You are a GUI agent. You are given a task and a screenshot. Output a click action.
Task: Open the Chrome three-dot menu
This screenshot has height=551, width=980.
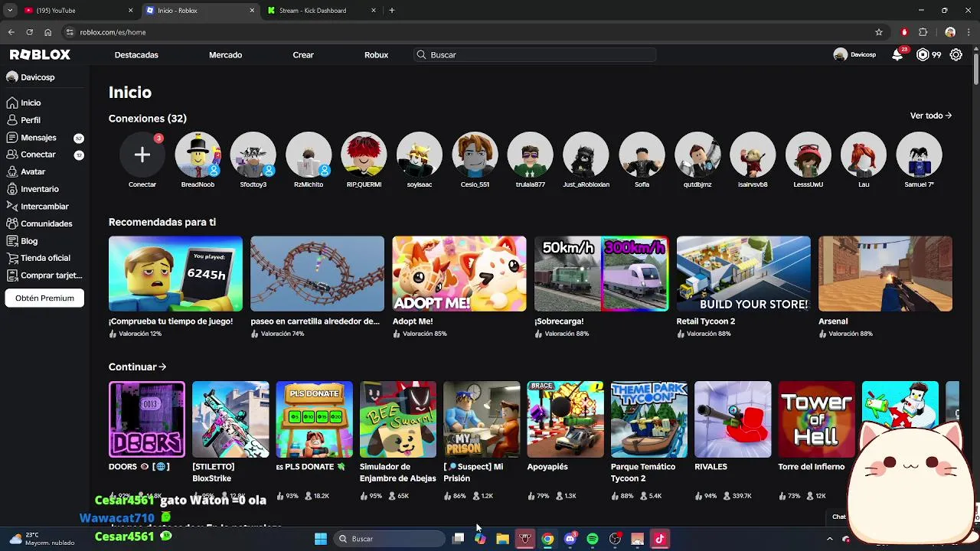click(969, 32)
